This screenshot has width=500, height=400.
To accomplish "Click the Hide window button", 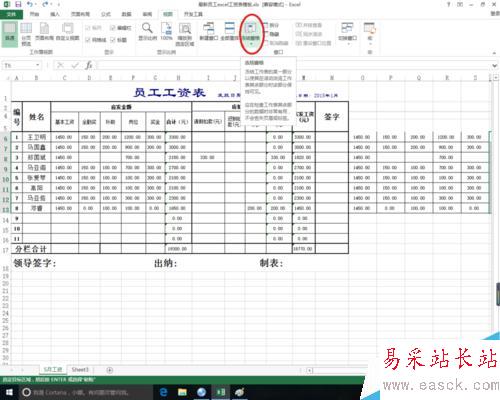I will pyautogui.click(x=272, y=34).
